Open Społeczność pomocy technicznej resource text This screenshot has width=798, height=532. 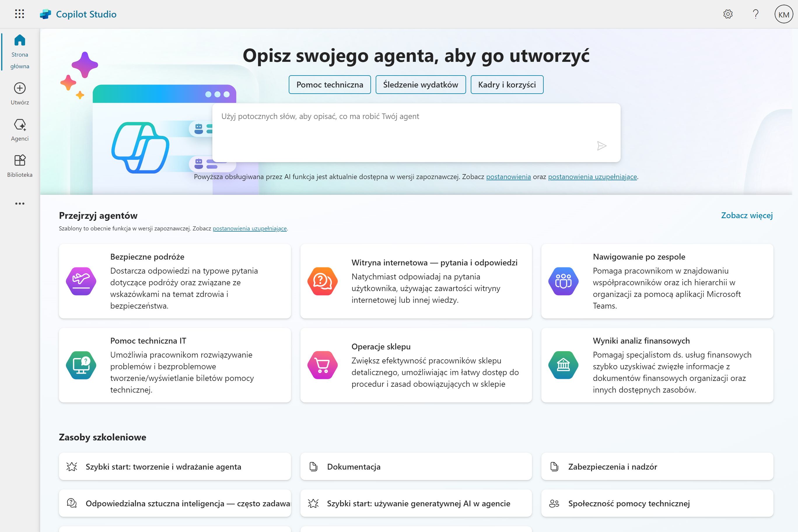click(629, 503)
